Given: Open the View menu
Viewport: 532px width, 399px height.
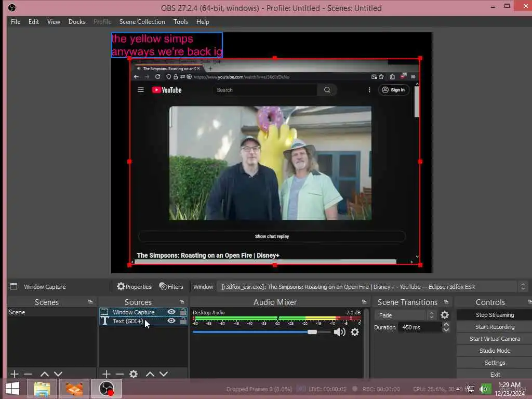Looking at the screenshot, I should pyautogui.click(x=54, y=22).
